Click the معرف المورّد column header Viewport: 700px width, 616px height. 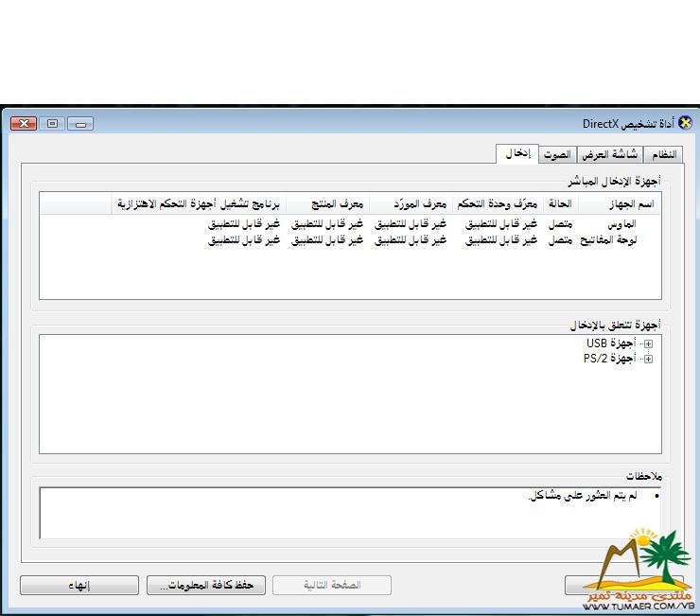410,204
